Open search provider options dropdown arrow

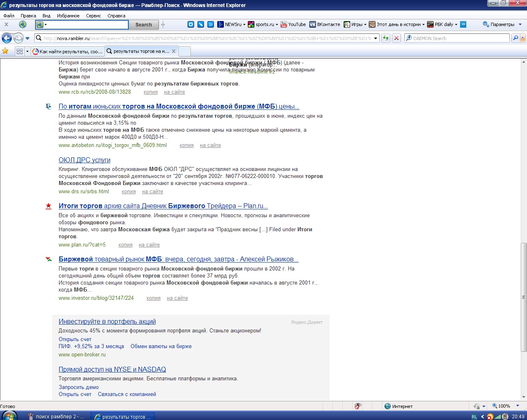(x=523, y=38)
